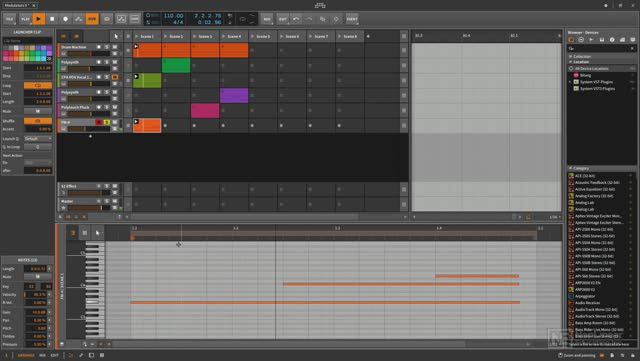
Task: Toggle the orange OVR overdub button
Action: coord(92,19)
